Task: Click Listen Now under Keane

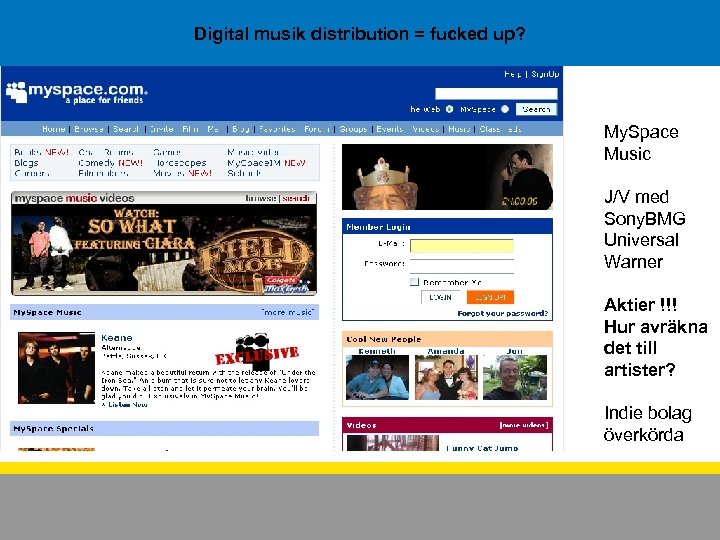Action: click(128, 405)
